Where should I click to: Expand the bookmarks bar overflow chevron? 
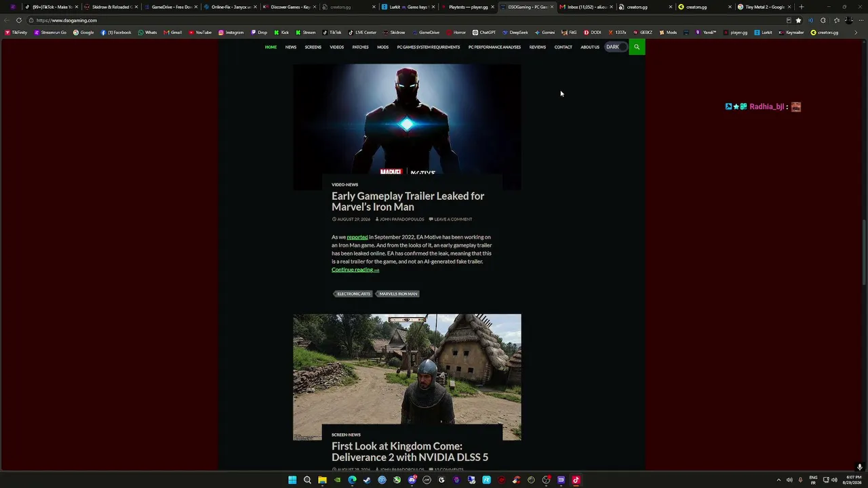856,33
